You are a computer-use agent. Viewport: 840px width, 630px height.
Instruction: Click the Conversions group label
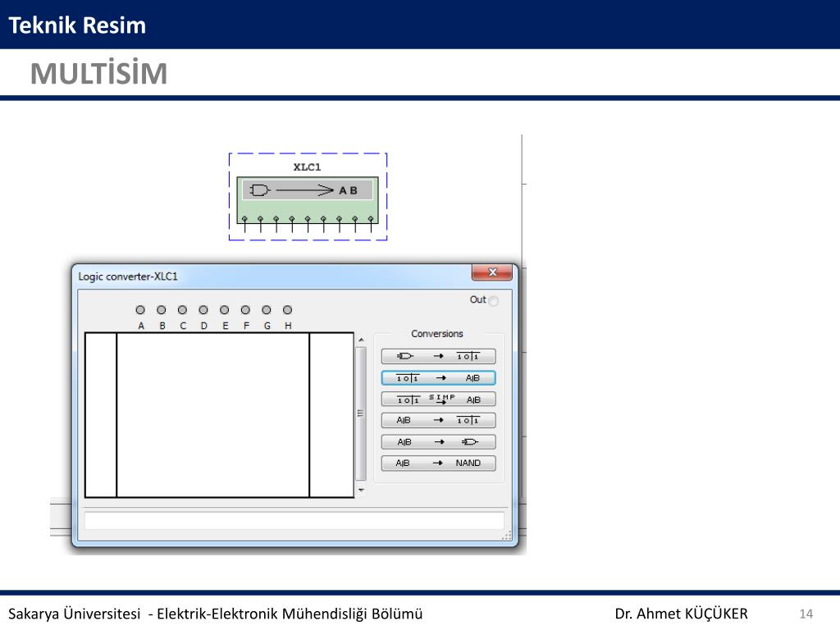437,334
